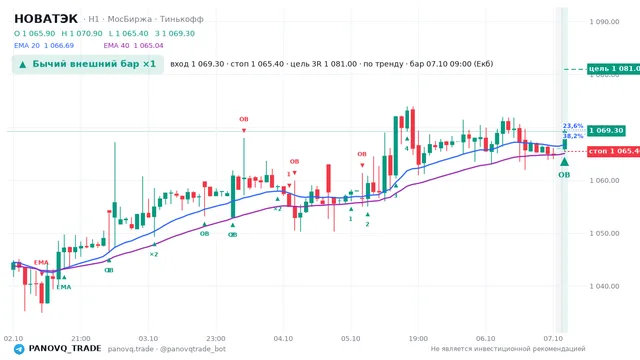Click the green цель 1 081.0 price tag
This screenshot has height=360, width=640.
click(x=613, y=69)
